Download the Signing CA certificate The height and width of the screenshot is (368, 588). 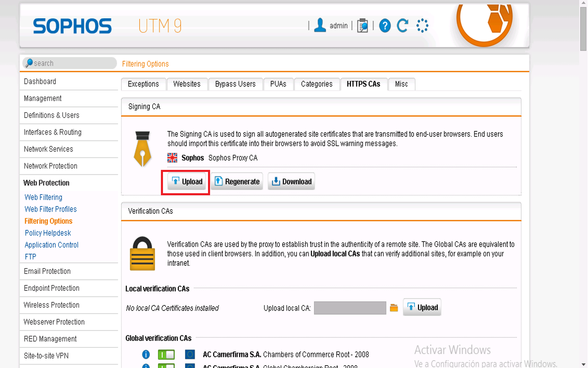click(292, 181)
